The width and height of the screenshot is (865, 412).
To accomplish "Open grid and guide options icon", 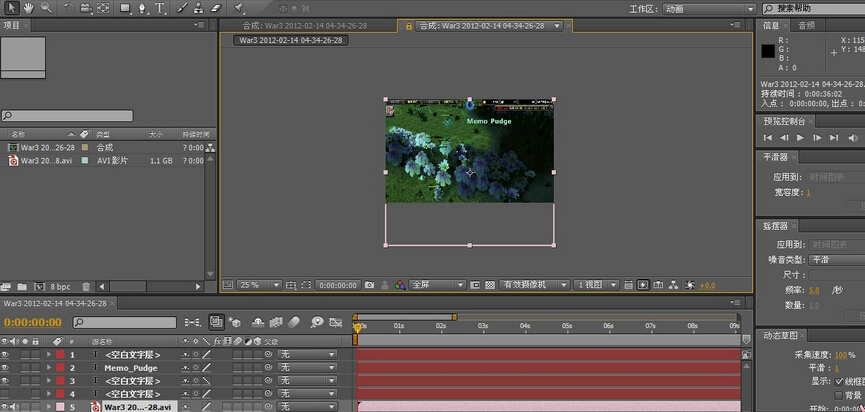I will pyautogui.click(x=291, y=285).
